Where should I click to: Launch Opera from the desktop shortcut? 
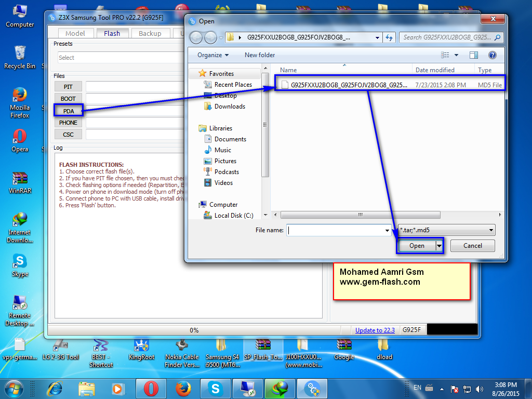click(x=20, y=140)
